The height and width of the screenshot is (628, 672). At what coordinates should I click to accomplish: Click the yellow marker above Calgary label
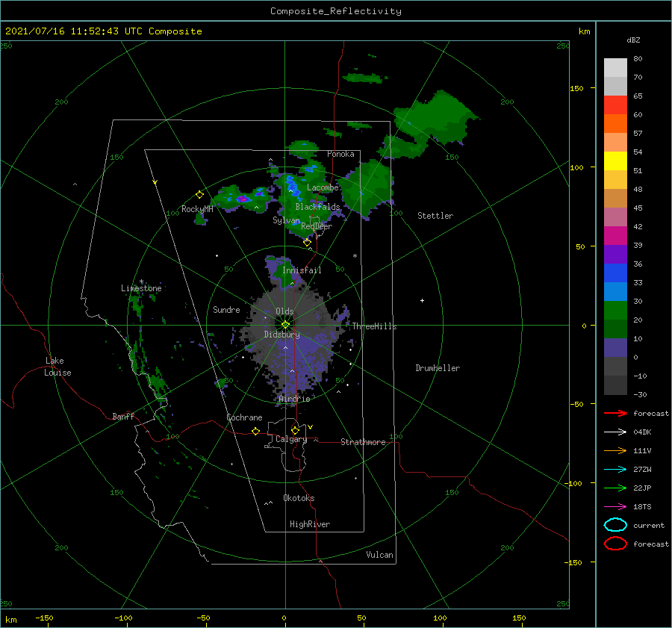(x=295, y=430)
